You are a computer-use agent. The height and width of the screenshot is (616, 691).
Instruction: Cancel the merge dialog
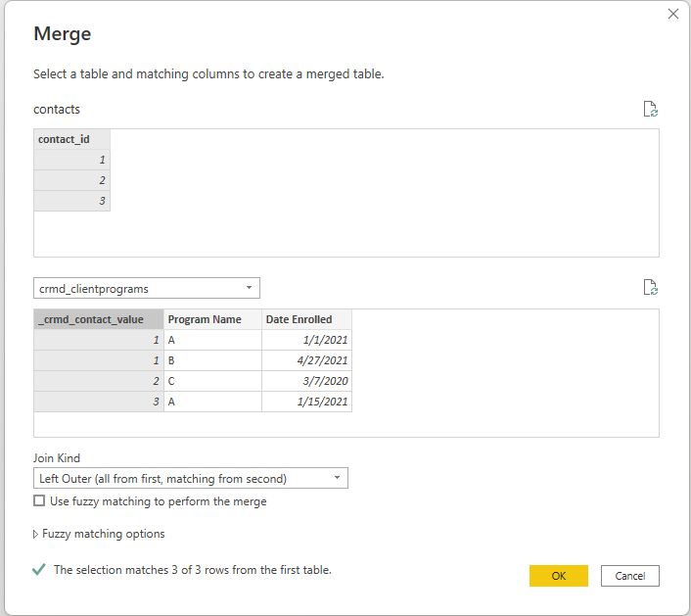click(x=629, y=576)
